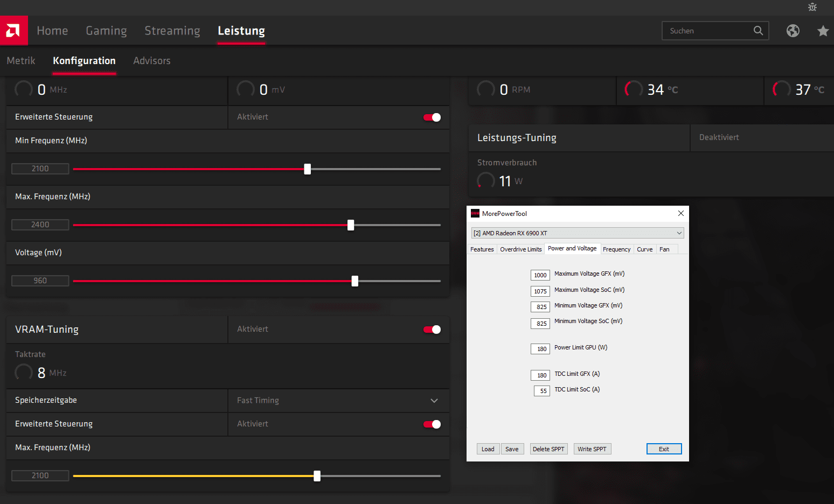
Task: Click the 34 °C temperature reading
Action: point(651,89)
